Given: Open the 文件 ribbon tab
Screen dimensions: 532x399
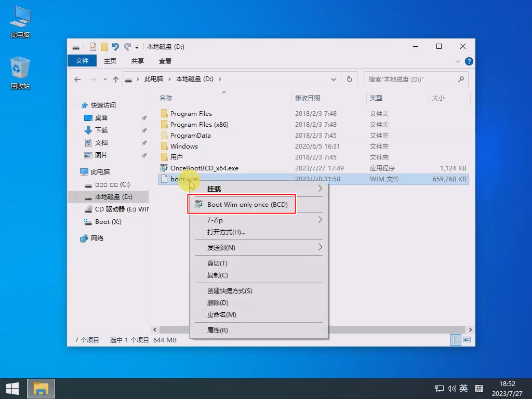Looking at the screenshot, I should point(82,61).
